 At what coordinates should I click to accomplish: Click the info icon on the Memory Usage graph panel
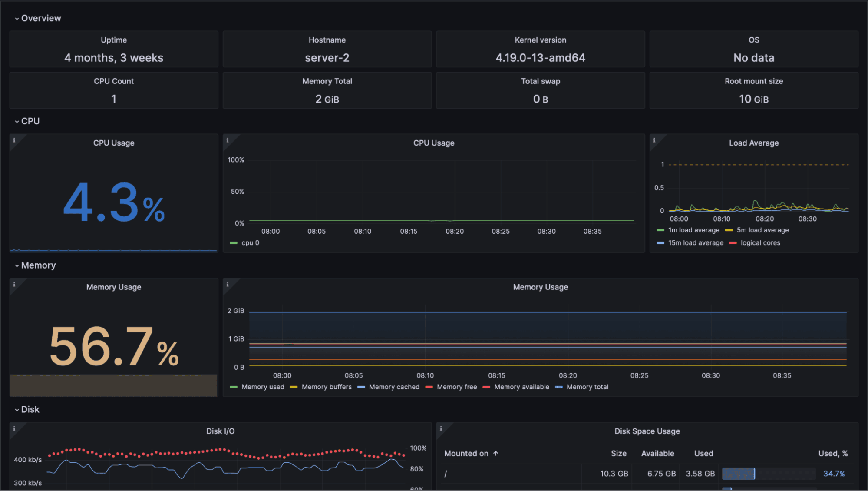point(228,284)
